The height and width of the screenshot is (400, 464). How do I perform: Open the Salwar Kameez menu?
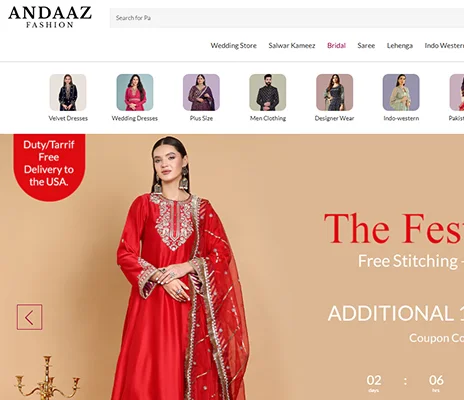[292, 46]
